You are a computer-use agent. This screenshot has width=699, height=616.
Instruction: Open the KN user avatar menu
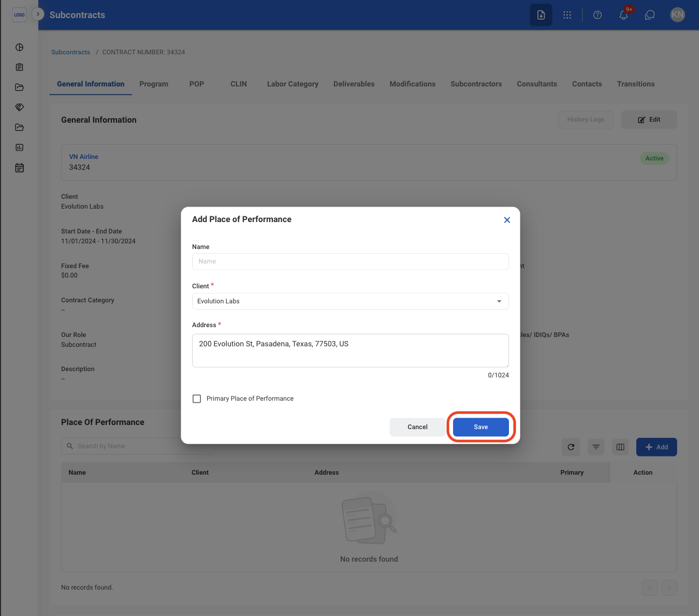677,15
